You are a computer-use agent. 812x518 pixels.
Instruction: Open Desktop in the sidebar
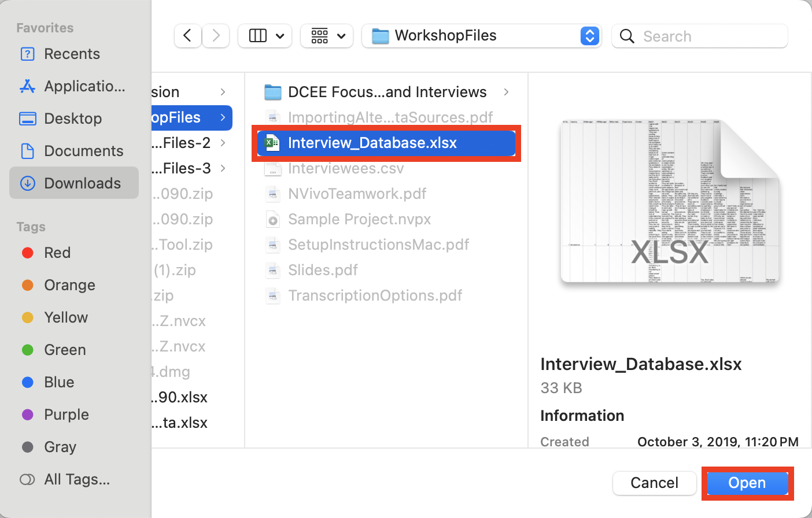pos(74,119)
